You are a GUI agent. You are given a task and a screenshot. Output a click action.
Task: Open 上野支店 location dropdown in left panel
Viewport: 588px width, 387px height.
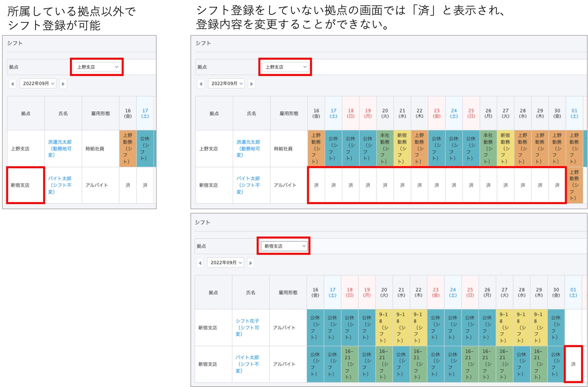pos(97,67)
